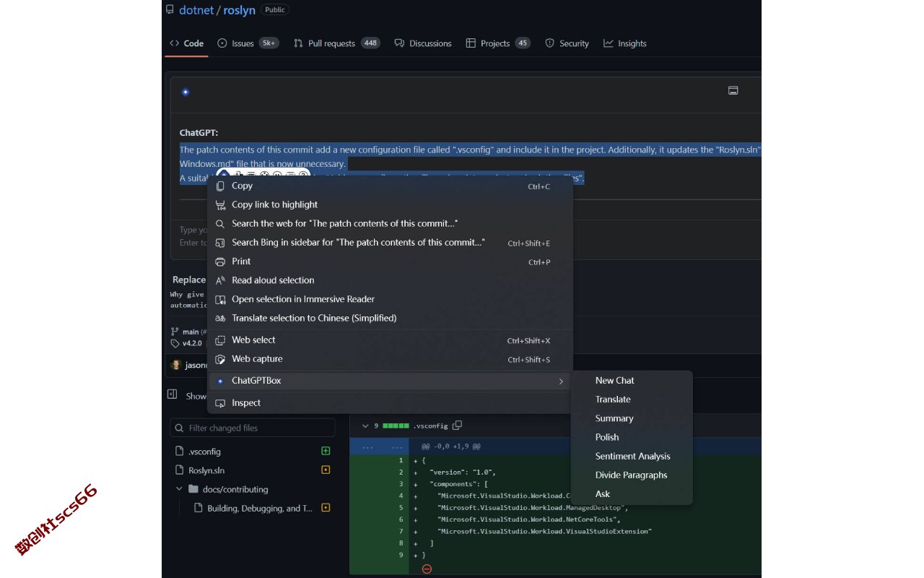Click the search magnifier in the filter field
This screenshot has width=924, height=578.
(179, 428)
